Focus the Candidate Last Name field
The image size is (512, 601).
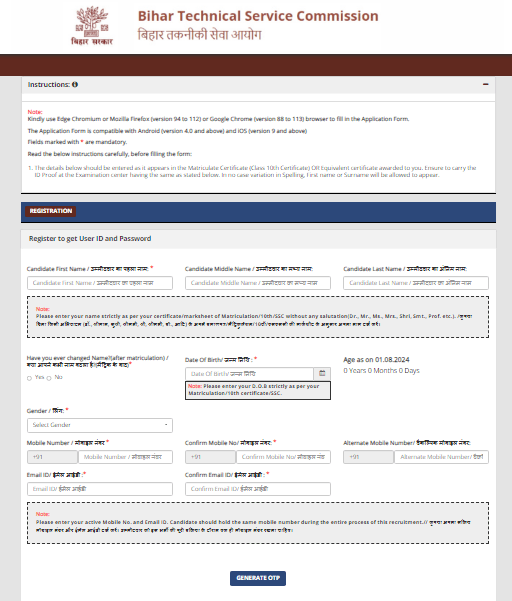pyautogui.click(x=416, y=283)
